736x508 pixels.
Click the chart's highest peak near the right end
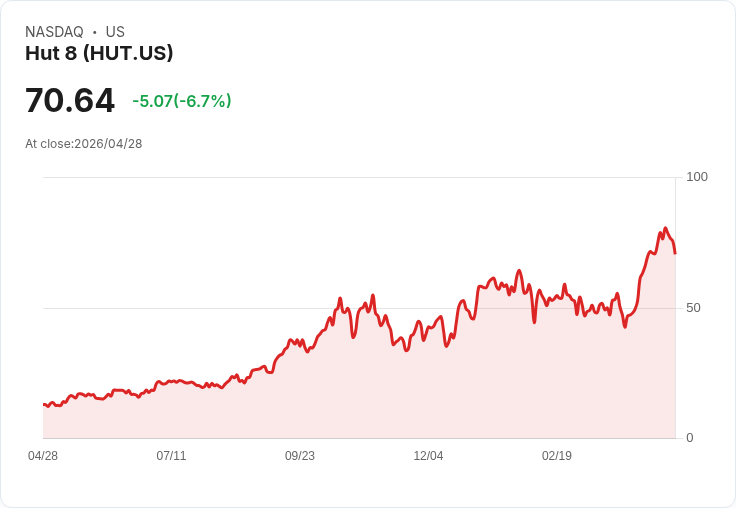tap(665, 228)
